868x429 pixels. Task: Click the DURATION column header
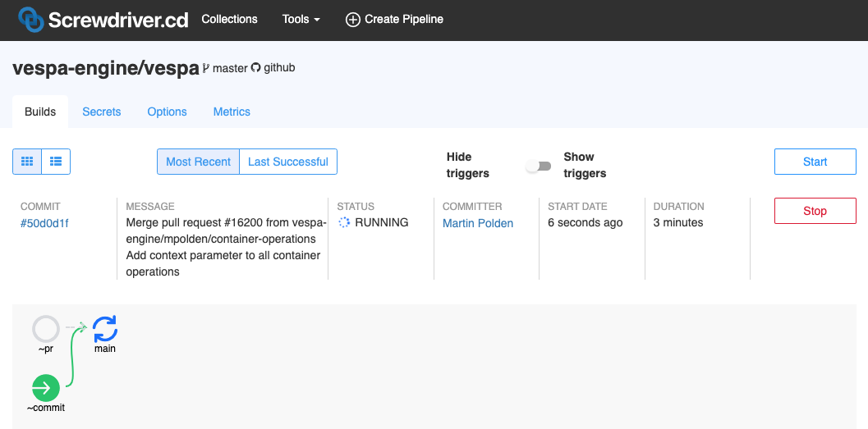(x=678, y=206)
